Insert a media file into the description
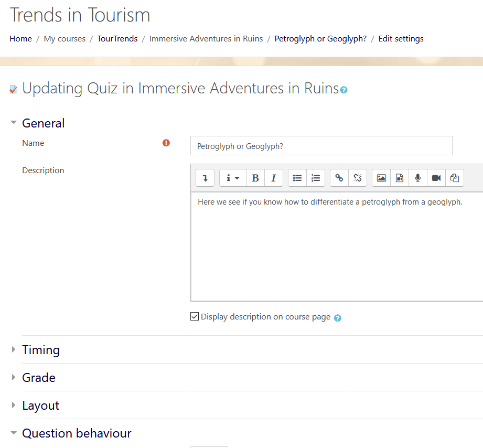The width and height of the screenshot is (483, 448). (400, 178)
